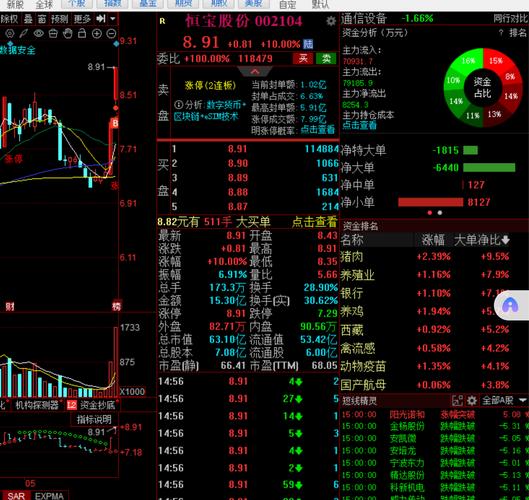Expand the dropdown arrow after 更多
The image size is (529, 500).
113,19
